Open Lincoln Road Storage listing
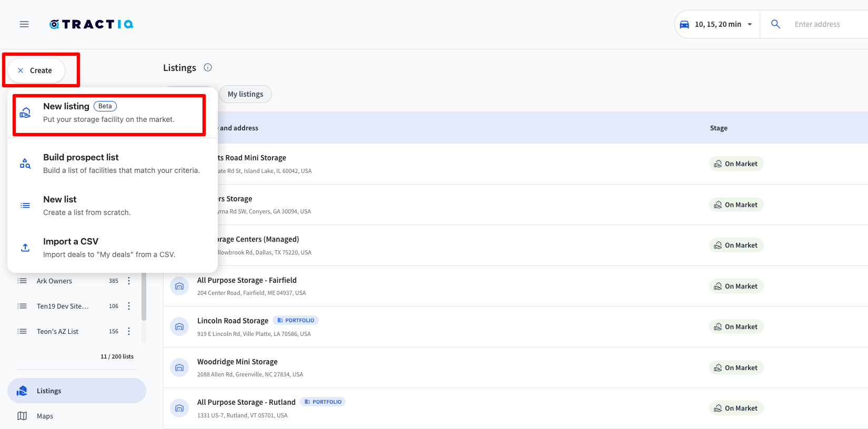The image size is (868, 429). (233, 321)
